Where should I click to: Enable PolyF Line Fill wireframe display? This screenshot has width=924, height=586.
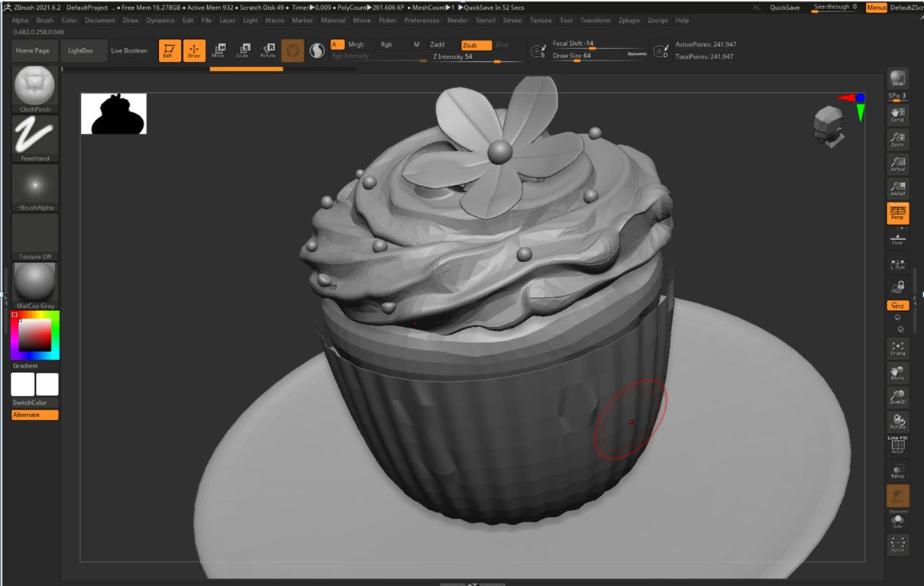point(897,445)
